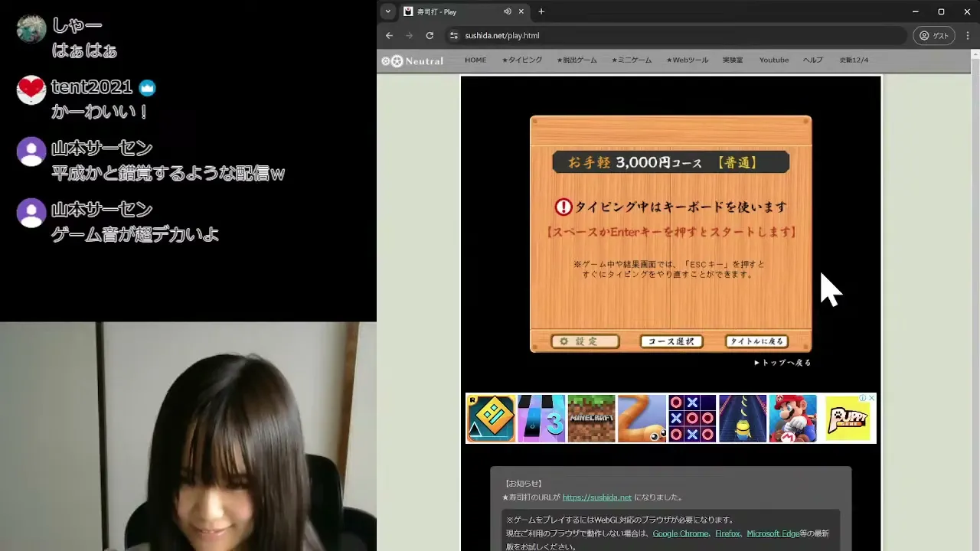Open the ad info icon
Viewport: 980px width, 551px height.
(863, 398)
